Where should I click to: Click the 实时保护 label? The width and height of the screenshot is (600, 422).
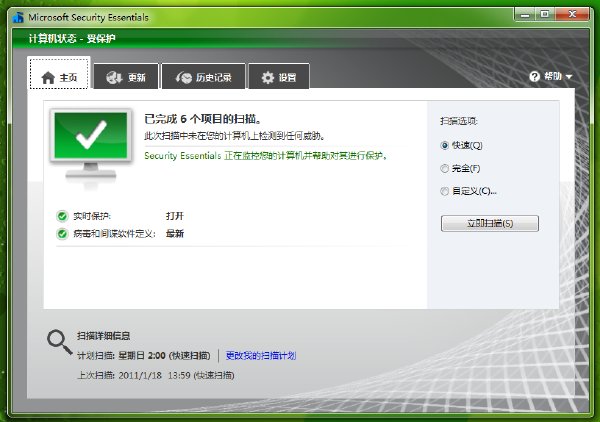coord(92,216)
